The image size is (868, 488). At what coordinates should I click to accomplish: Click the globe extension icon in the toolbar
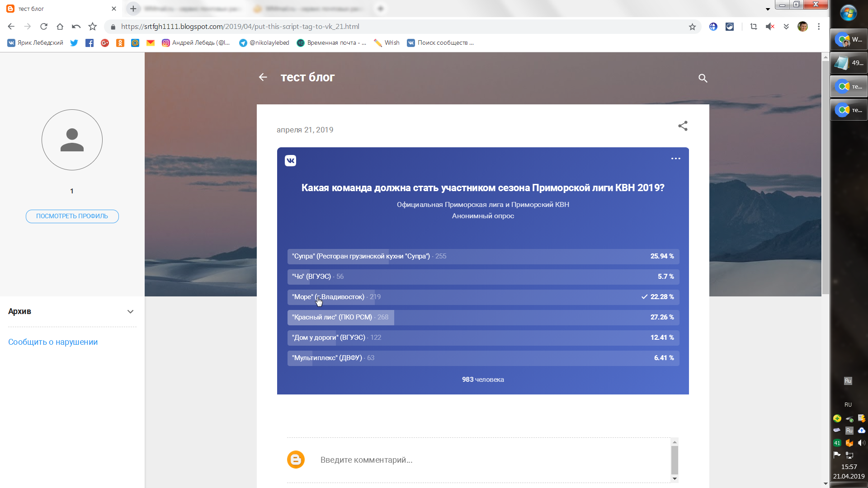pos(713,27)
